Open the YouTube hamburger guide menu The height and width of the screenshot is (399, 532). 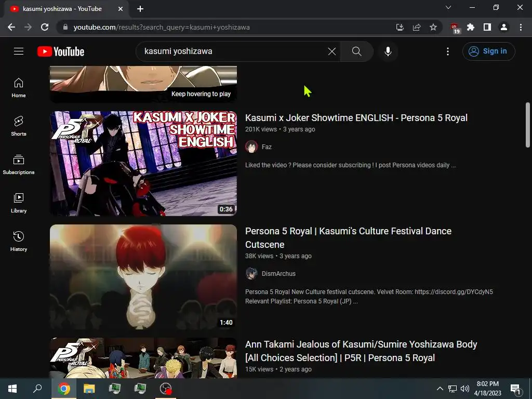pyautogui.click(x=19, y=51)
